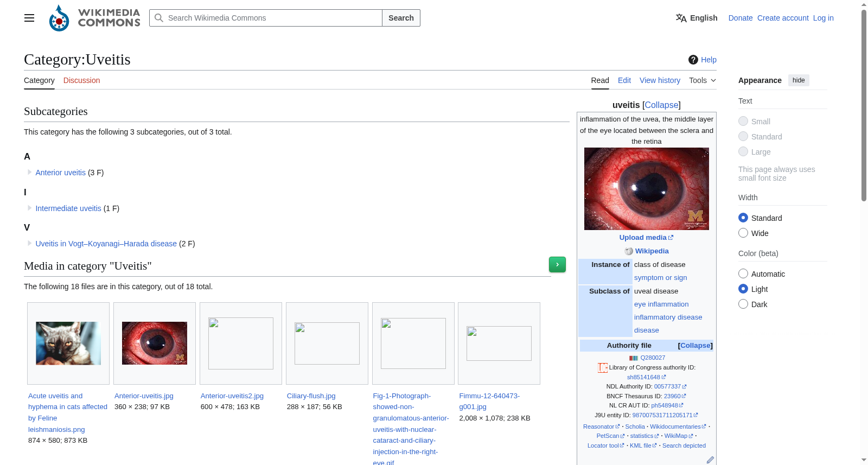This screenshot has height=465, width=868.
Task: Open the Edit tab
Action: coord(624,80)
